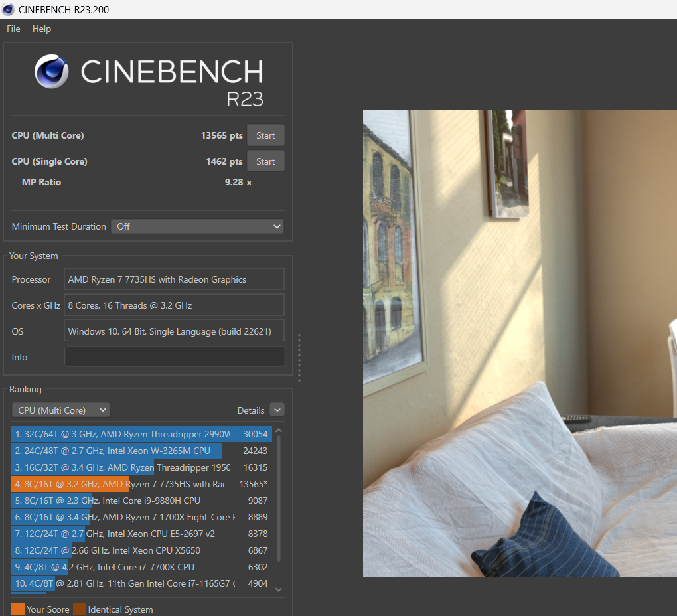Select the Ryzen 7 7735HS ranking entry
677x616 pixels.
pos(141,484)
